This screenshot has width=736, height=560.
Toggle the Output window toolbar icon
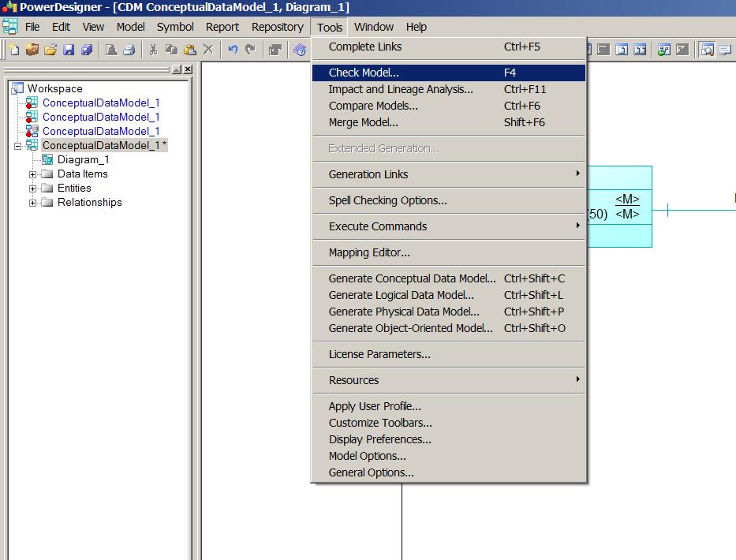[x=725, y=49]
